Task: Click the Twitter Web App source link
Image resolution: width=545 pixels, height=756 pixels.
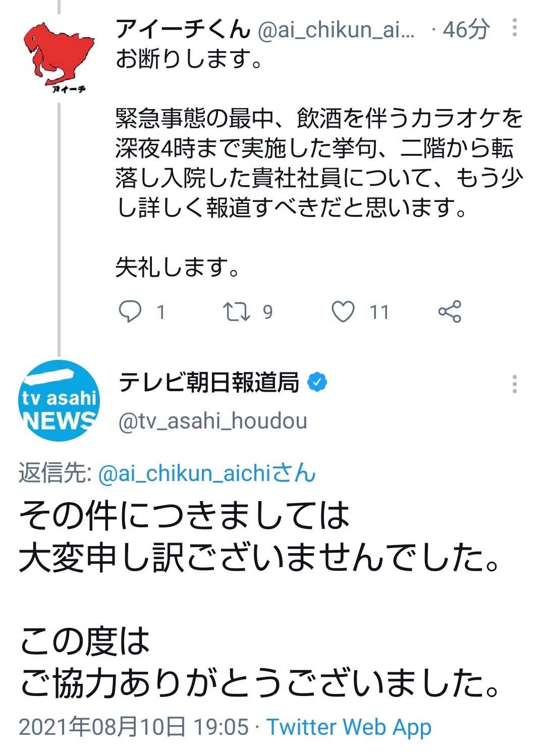Action: [349, 727]
